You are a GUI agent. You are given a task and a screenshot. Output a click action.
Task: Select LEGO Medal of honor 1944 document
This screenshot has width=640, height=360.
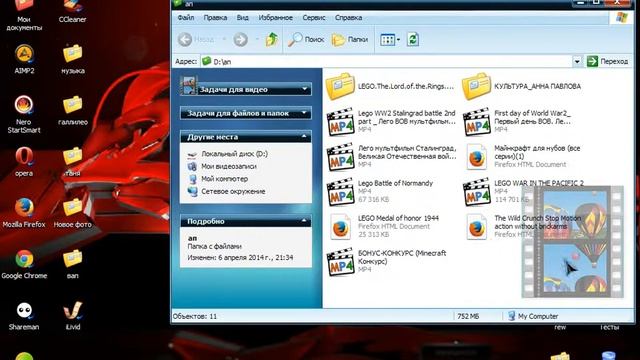(x=383, y=226)
